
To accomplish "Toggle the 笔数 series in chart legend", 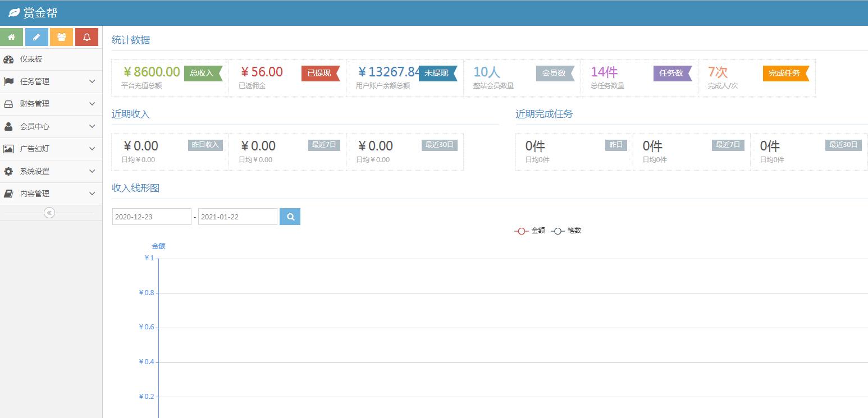I will [566, 231].
